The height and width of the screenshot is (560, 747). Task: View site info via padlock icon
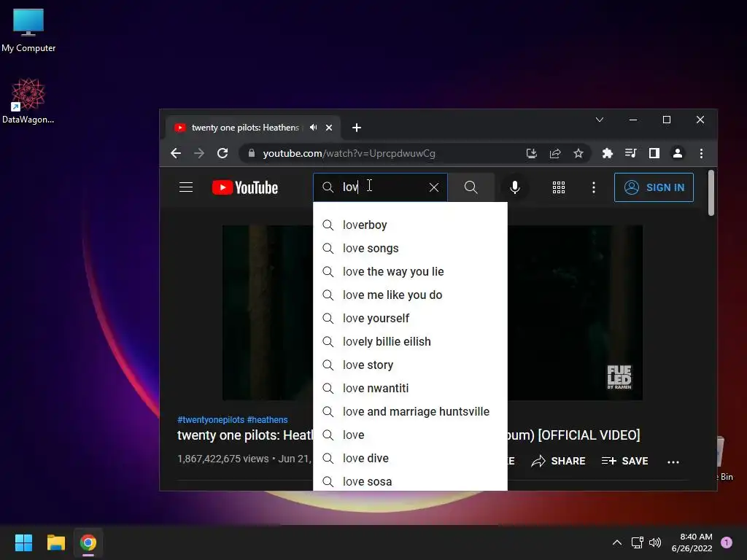pyautogui.click(x=252, y=153)
